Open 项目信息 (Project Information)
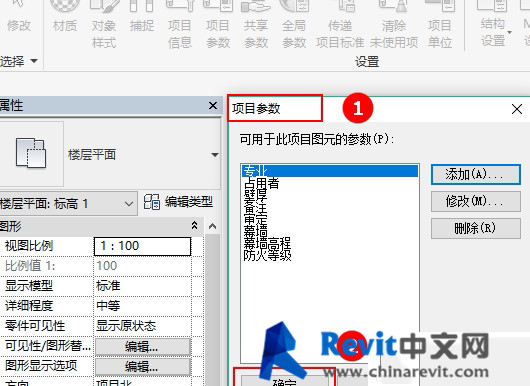530x386 pixels. (180, 25)
